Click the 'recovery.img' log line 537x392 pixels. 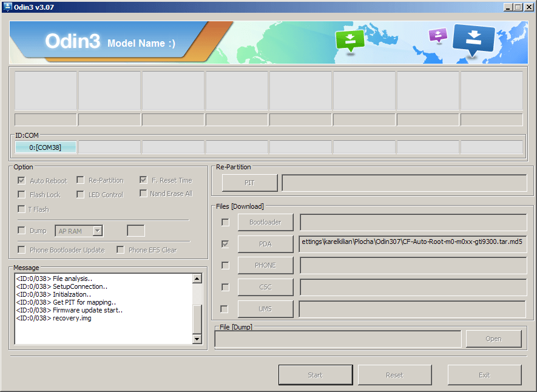[x=53, y=318]
